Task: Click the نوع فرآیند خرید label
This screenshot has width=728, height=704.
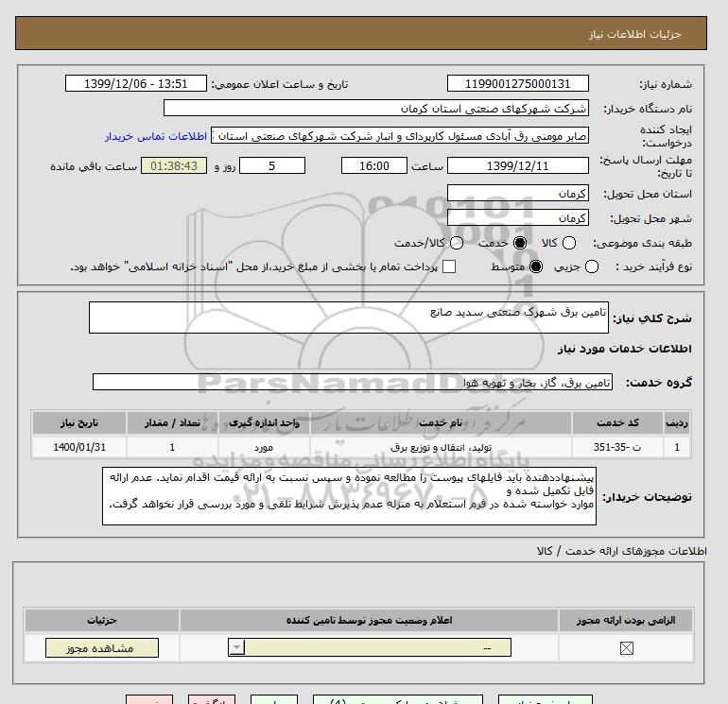Action: 654,266
